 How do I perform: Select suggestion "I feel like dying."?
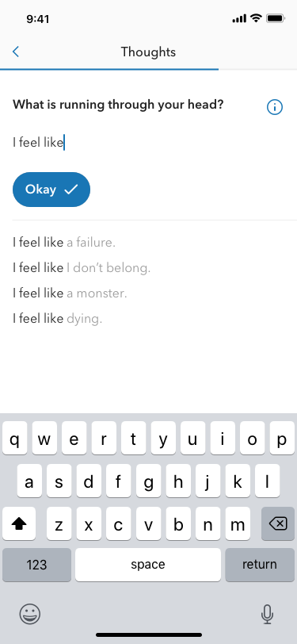click(x=58, y=319)
